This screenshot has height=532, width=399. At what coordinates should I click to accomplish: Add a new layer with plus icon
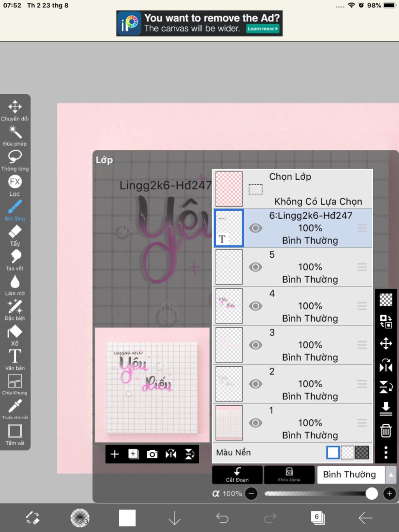[115, 454]
